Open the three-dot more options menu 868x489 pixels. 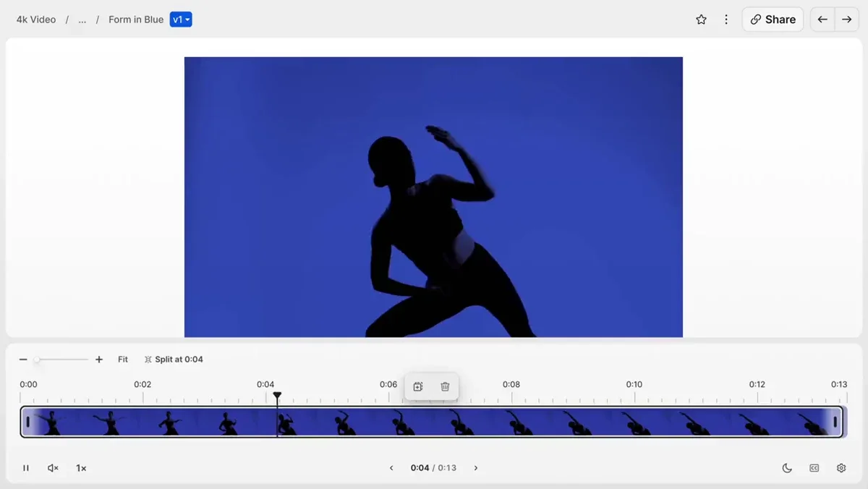726,20
